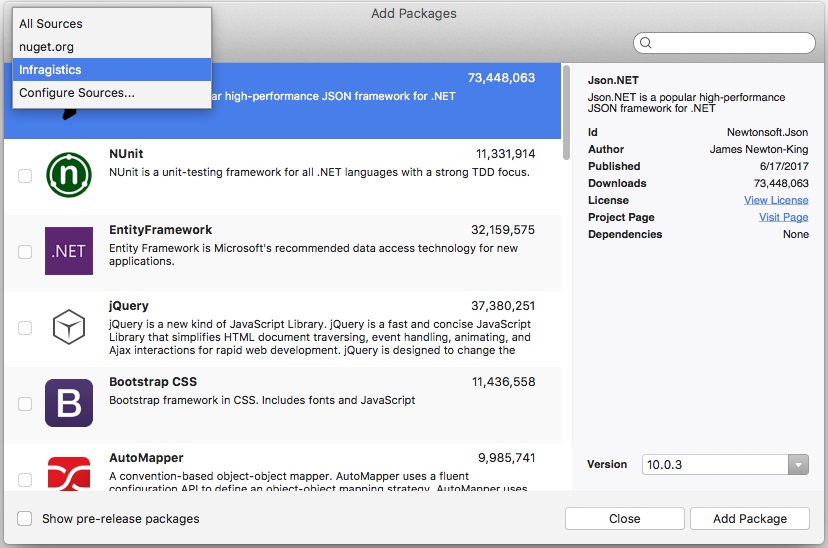Click the Add Package button
This screenshot has height=548, width=828.
750,518
